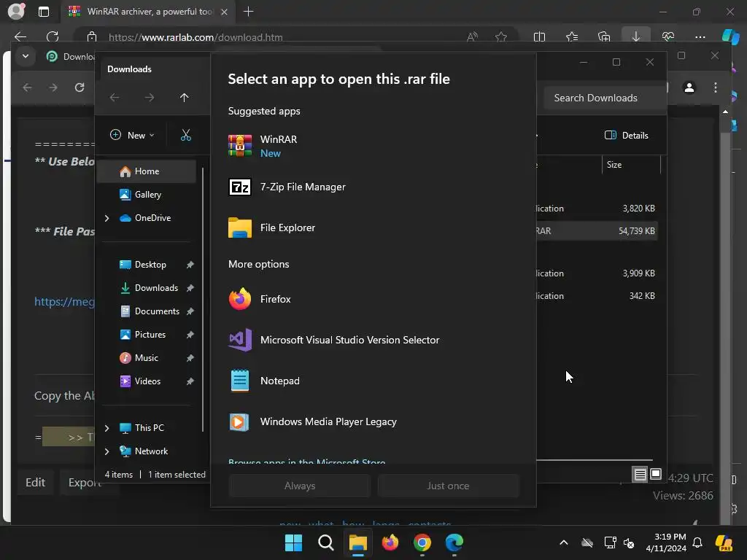747x560 pixels.
Task: Sort by the Size column header
Action: click(x=631, y=165)
